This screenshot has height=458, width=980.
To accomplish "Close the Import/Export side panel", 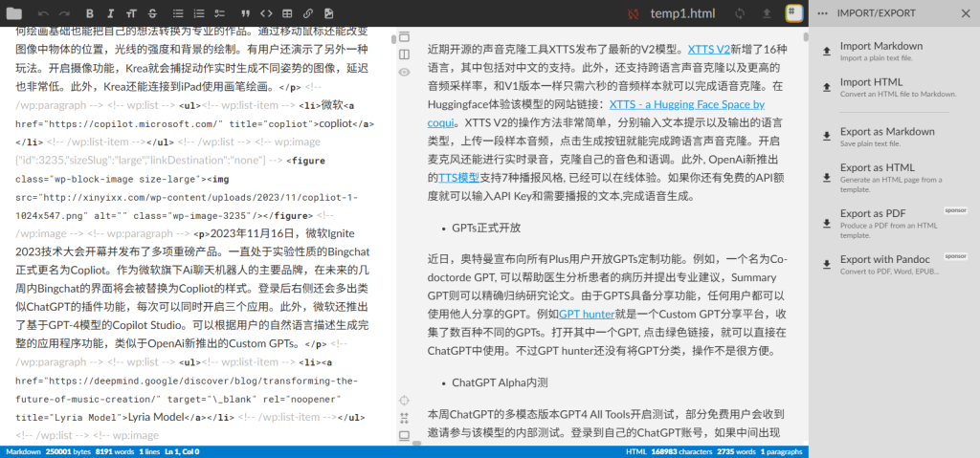I will 966,13.
